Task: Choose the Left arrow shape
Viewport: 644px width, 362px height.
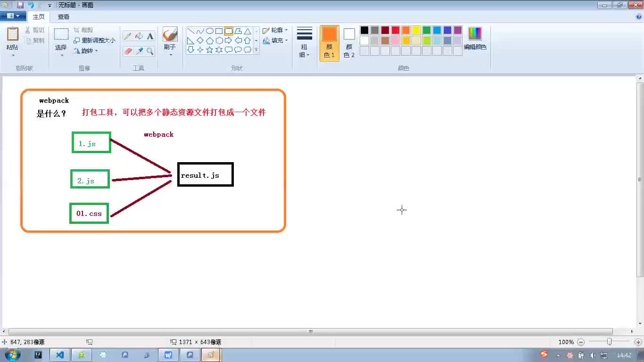Action: (x=238, y=41)
